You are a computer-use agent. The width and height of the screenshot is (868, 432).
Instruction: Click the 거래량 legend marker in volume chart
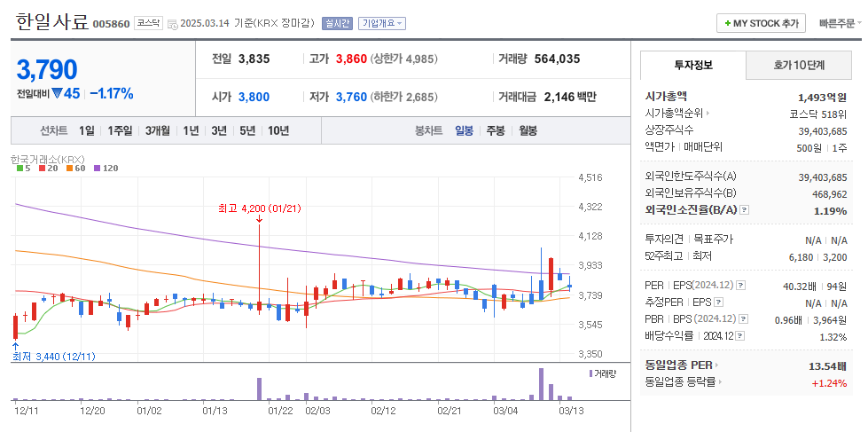590,373
